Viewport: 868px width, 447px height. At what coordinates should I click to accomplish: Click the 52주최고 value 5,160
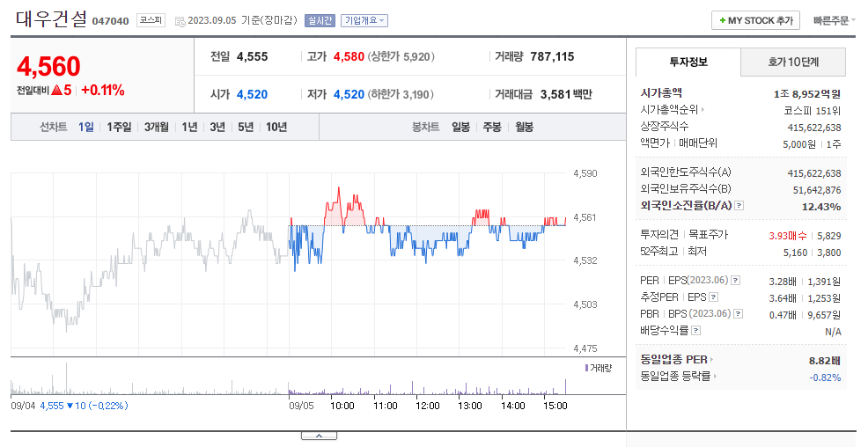[x=795, y=253]
